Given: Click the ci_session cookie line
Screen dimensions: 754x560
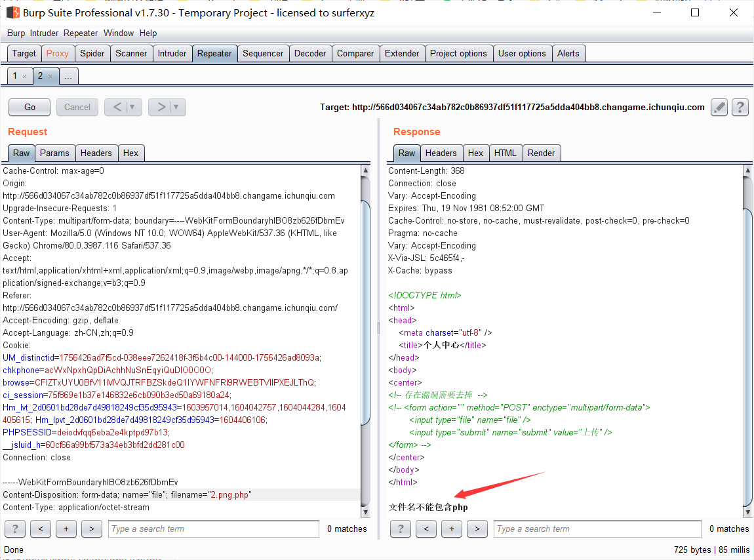Looking at the screenshot, I should tap(117, 395).
